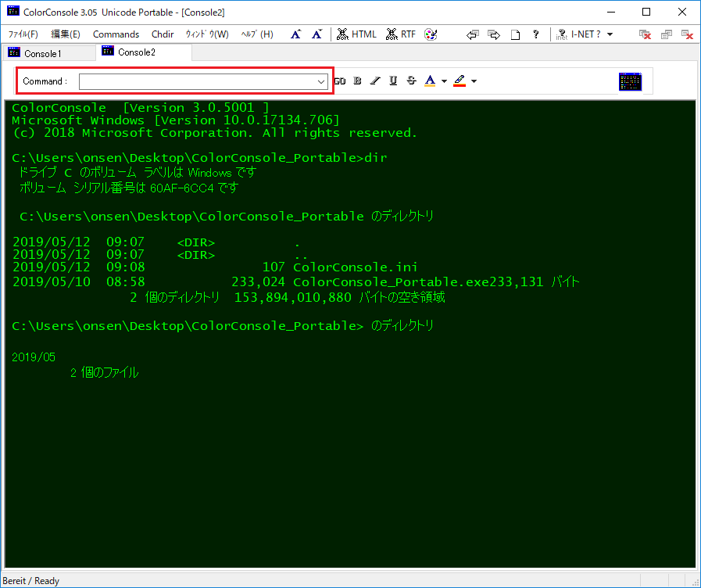Screen dimensions: 701x588
Task: Click the cascade windows toolbar icon
Action: (666, 34)
